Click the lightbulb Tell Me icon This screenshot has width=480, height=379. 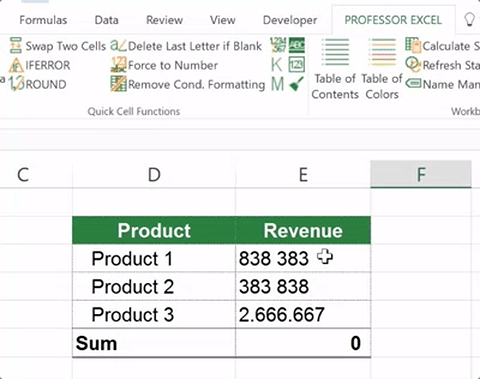coord(469,19)
